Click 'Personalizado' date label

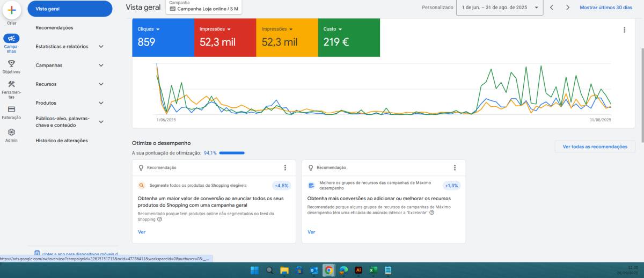[437, 8]
